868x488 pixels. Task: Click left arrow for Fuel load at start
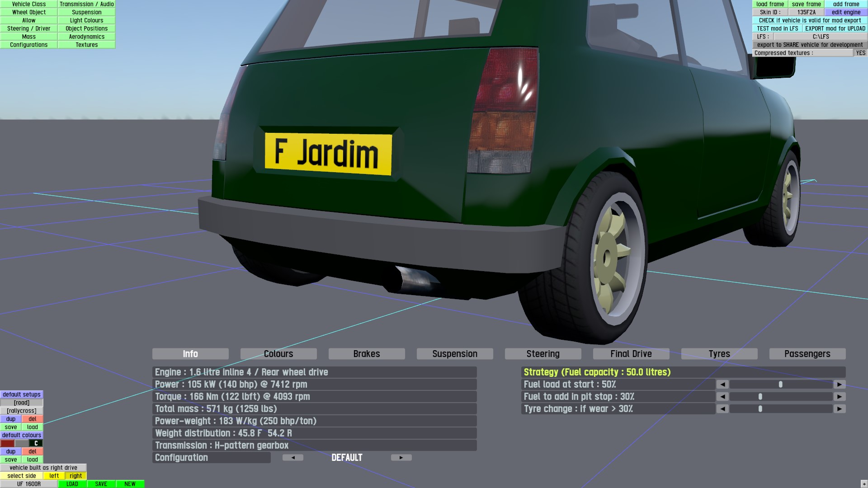(722, 385)
